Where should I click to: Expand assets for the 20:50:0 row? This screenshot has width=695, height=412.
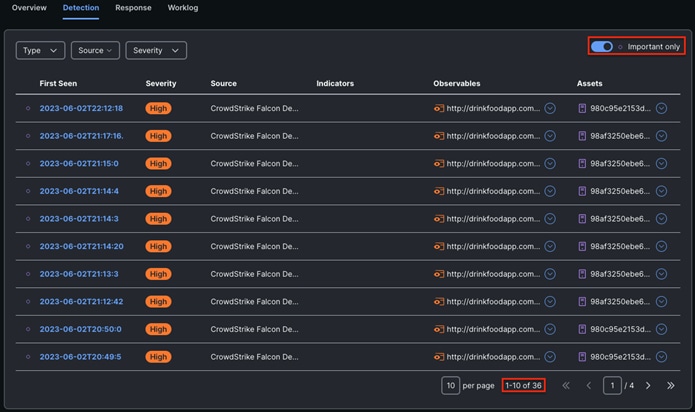(x=661, y=329)
